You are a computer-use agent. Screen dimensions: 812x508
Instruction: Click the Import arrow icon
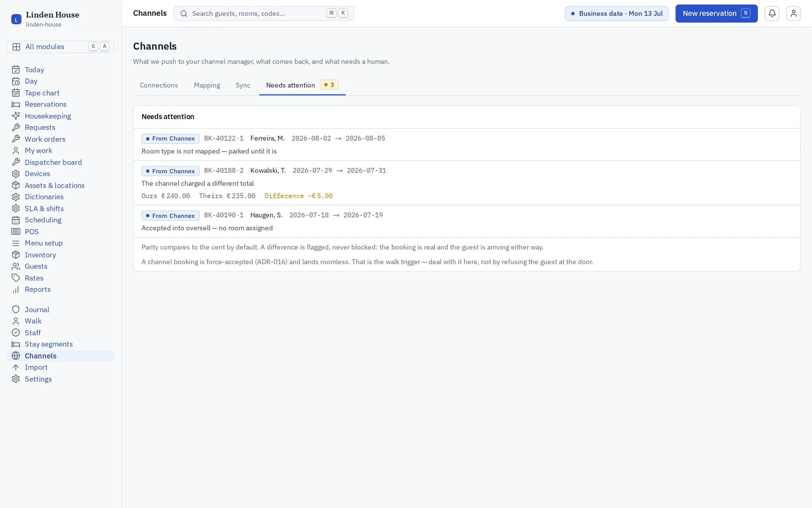16,367
